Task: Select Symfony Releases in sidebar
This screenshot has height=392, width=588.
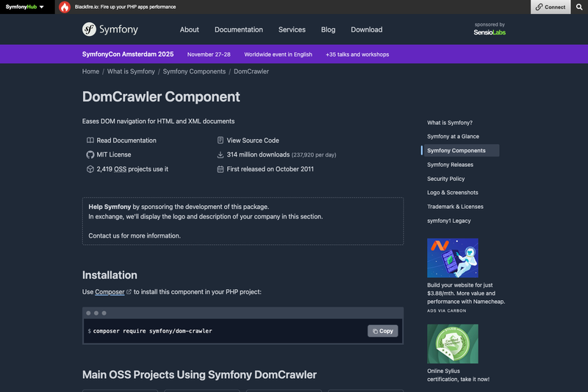Action: click(450, 165)
